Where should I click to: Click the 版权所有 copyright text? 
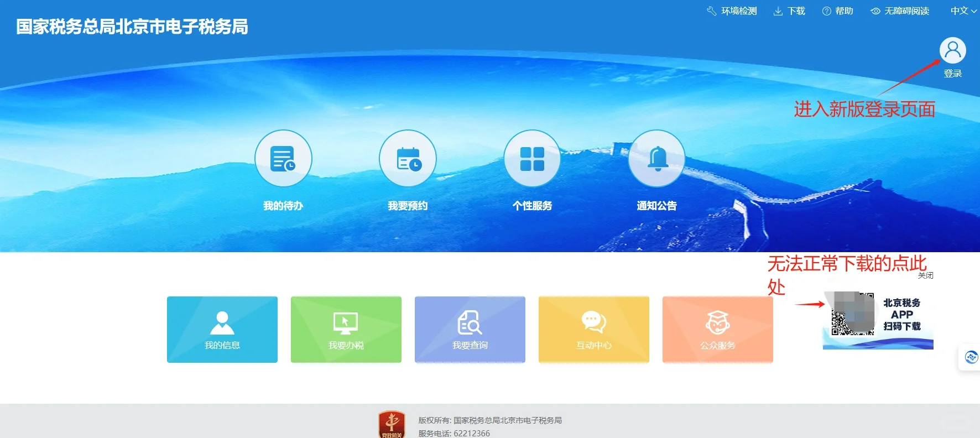click(x=490, y=420)
